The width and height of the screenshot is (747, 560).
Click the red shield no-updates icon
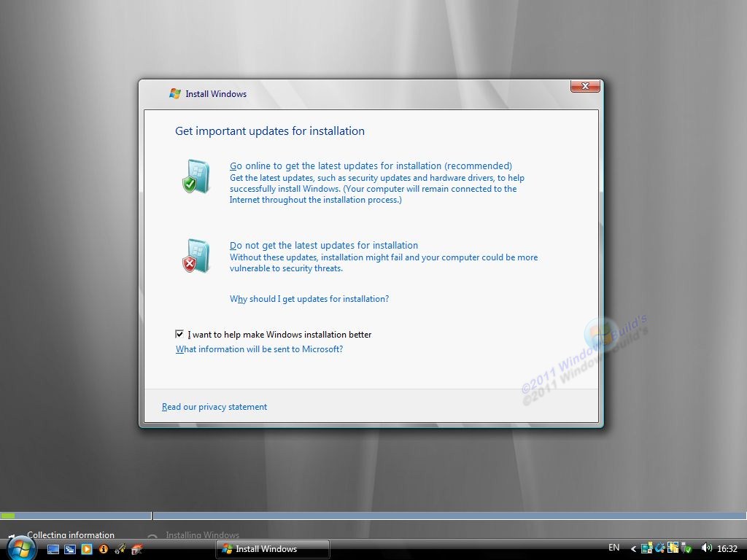click(196, 256)
